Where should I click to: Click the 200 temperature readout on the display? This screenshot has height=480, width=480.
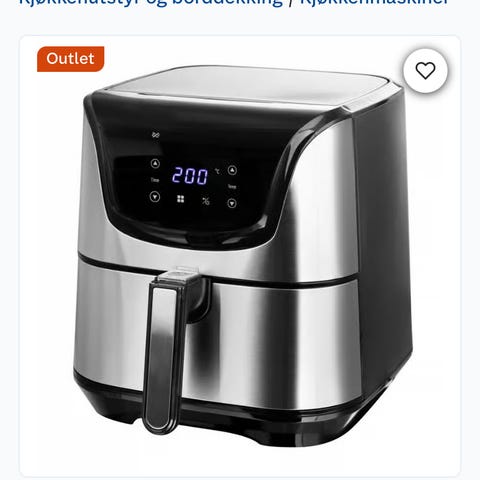tap(190, 176)
